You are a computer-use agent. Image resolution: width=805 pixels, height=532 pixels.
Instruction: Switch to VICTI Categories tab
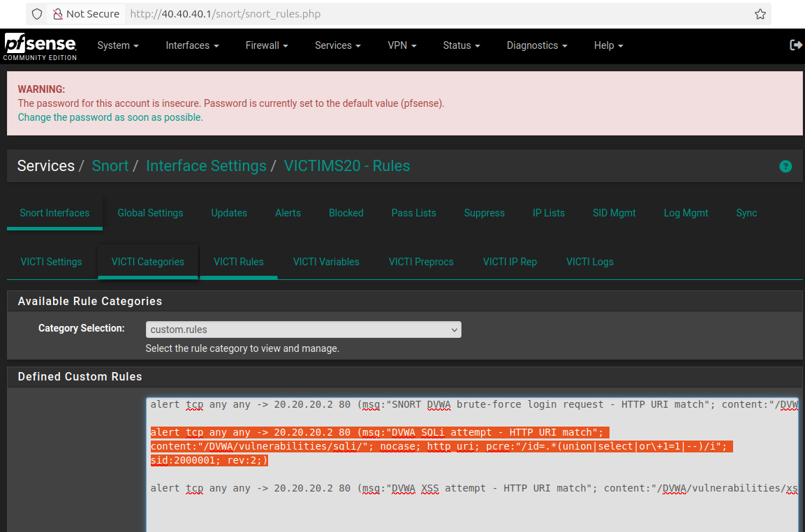[x=148, y=262]
